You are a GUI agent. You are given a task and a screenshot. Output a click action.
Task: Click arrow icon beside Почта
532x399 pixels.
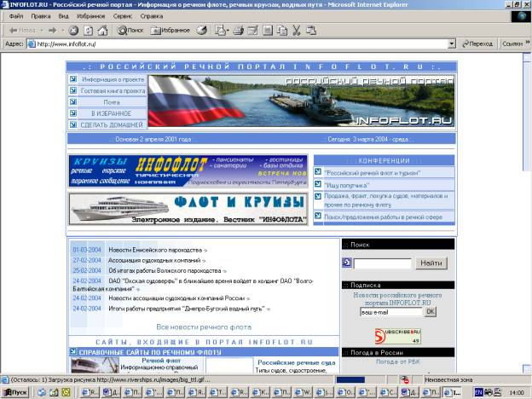(73, 101)
